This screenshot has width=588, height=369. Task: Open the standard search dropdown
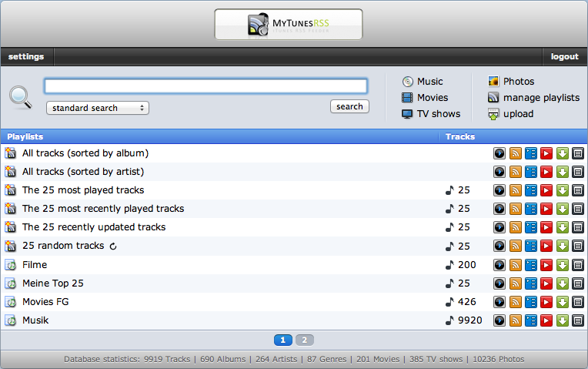[98, 108]
